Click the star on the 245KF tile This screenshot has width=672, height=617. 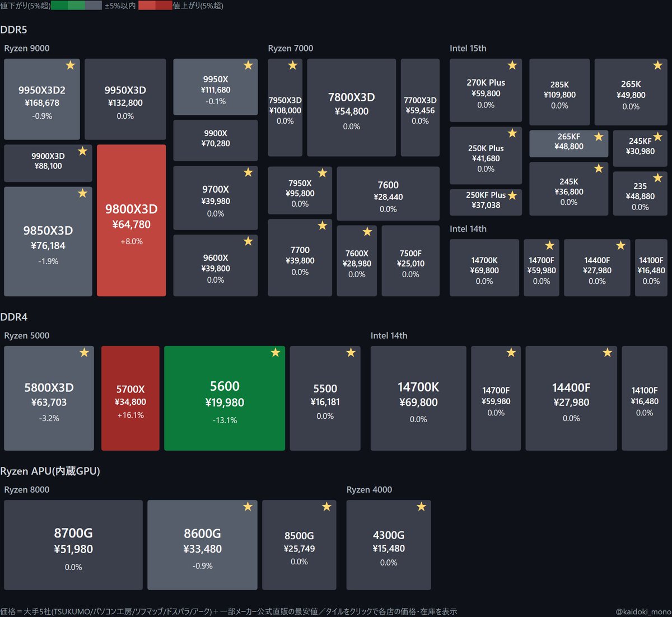tap(657, 137)
